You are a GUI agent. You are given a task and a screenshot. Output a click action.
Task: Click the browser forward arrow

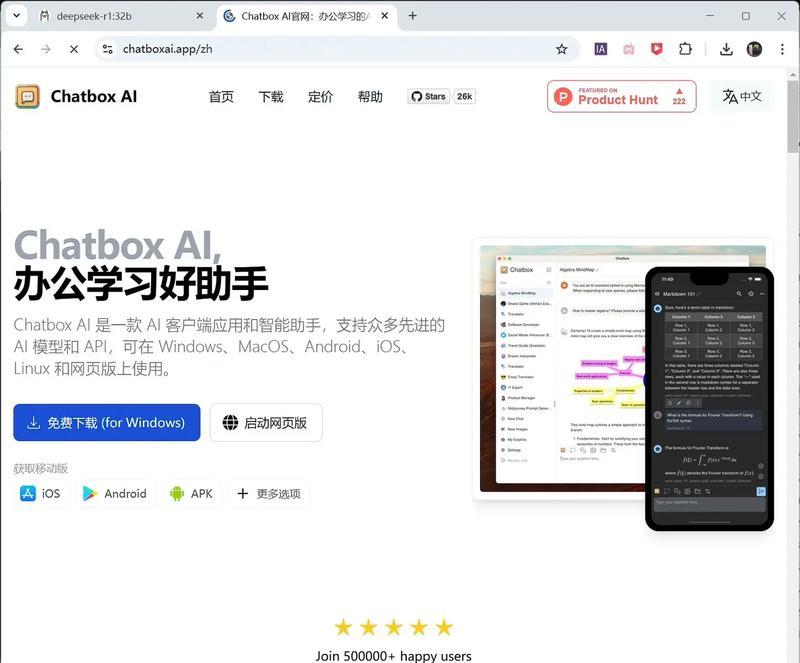click(46, 49)
